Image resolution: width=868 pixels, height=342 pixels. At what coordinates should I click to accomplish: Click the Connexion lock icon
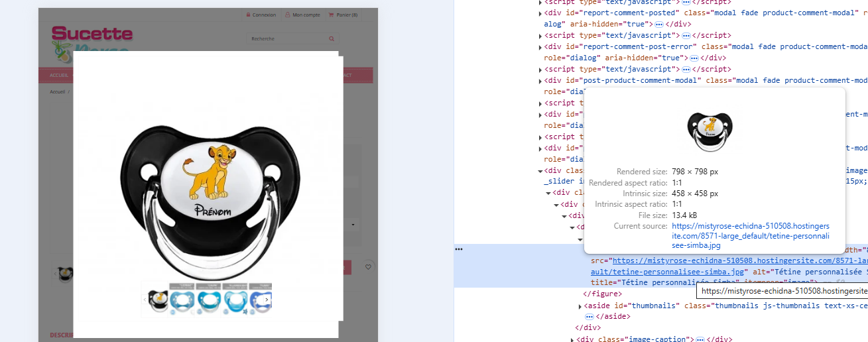coord(248,15)
